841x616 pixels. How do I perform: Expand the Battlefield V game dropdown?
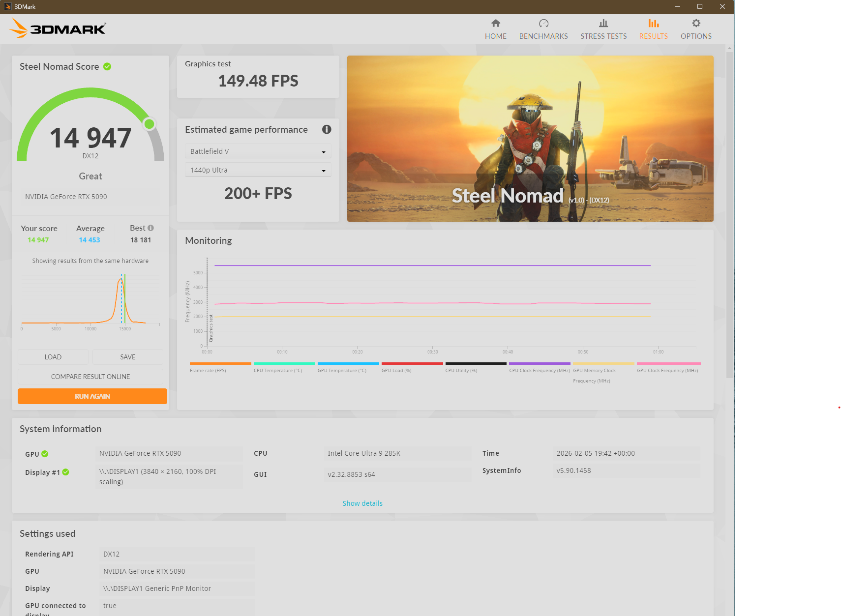[258, 151]
